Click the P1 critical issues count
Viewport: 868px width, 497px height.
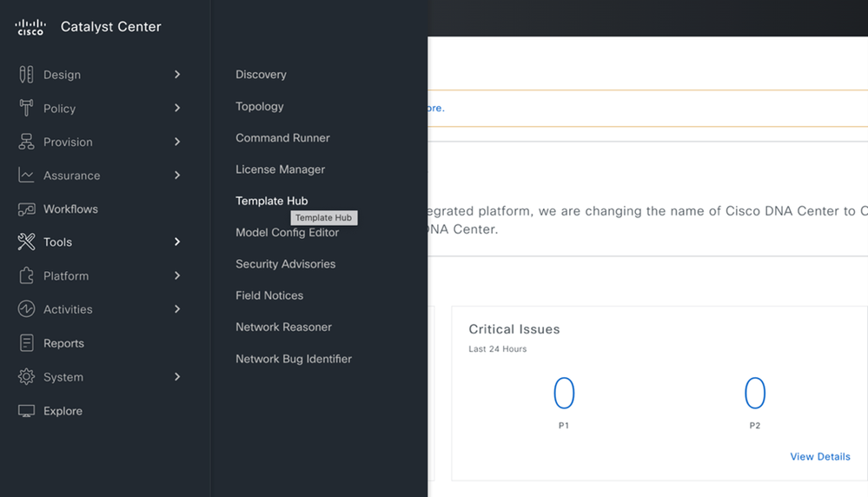click(564, 393)
